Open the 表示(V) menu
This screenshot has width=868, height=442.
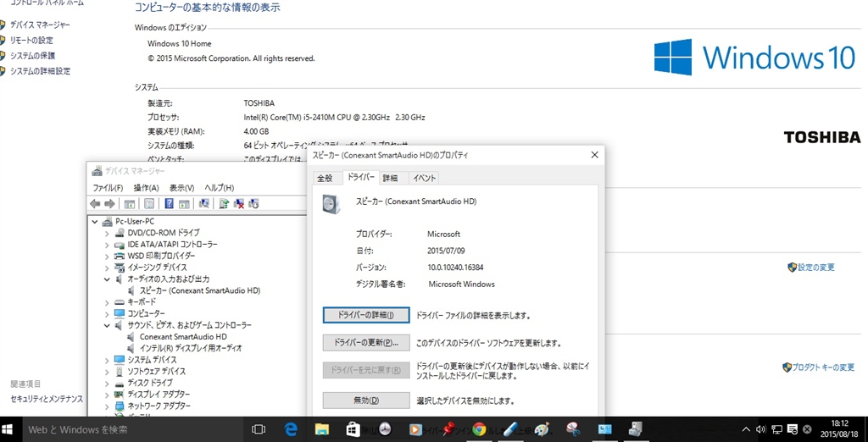181,187
